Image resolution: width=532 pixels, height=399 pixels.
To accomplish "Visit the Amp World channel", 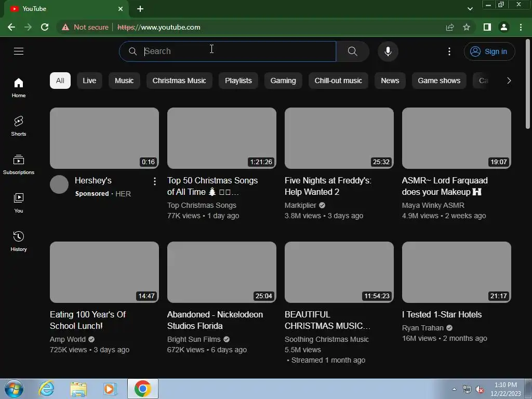I will [x=68, y=339].
